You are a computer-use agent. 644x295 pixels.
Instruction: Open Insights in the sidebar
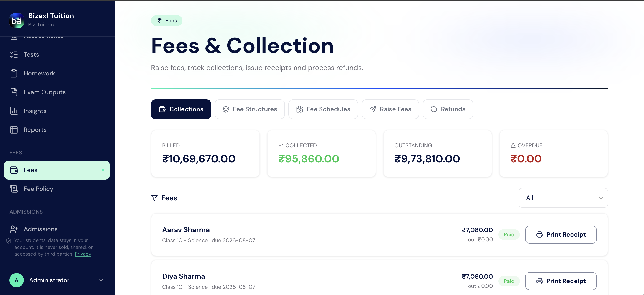(x=57, y=111)
